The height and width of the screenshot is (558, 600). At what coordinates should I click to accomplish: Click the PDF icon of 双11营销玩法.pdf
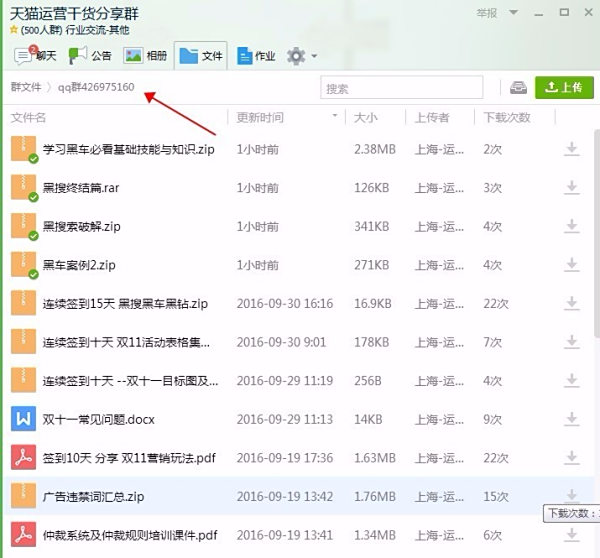point(23,457)
